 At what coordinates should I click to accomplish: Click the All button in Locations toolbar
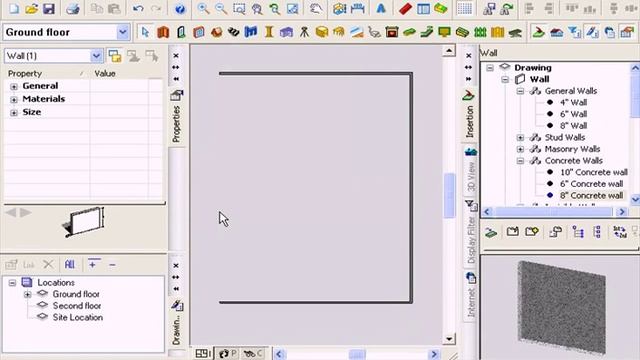coord(70,264)
